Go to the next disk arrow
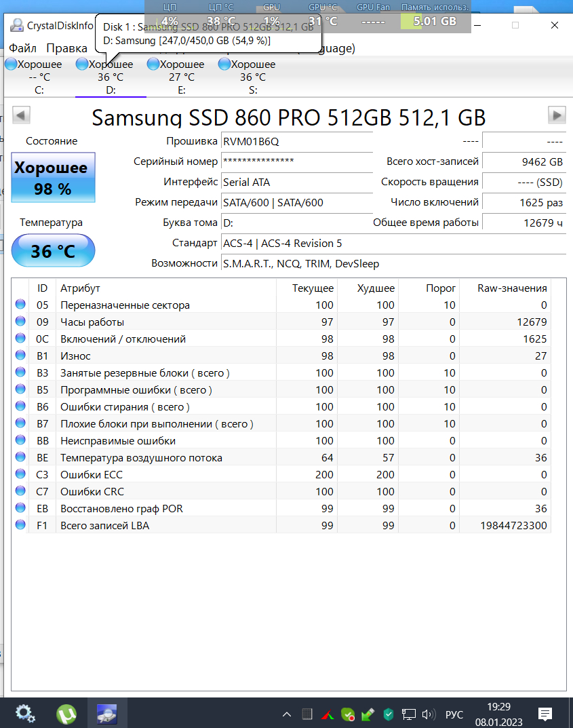This screenshot has width=573, height=728. 557,115
